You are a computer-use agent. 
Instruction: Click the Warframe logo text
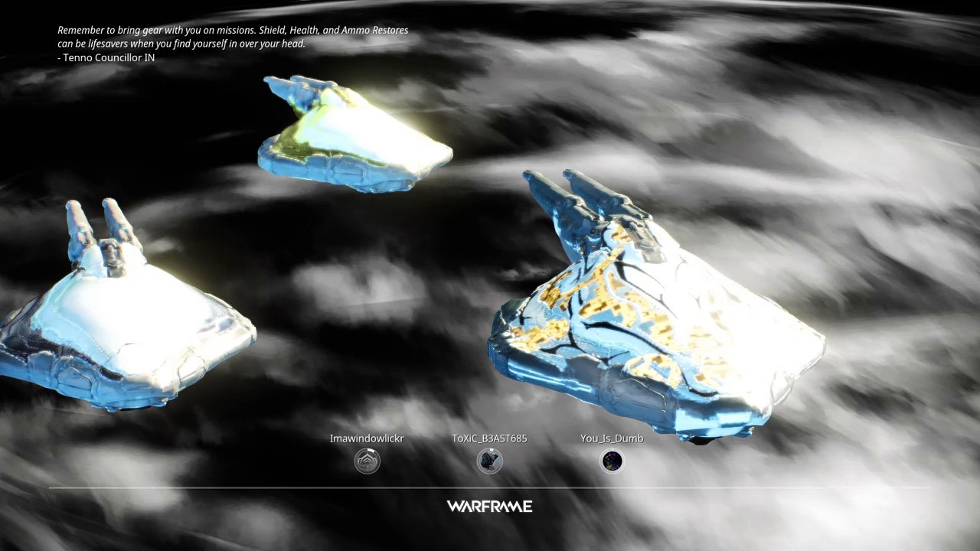coord(489,506)
